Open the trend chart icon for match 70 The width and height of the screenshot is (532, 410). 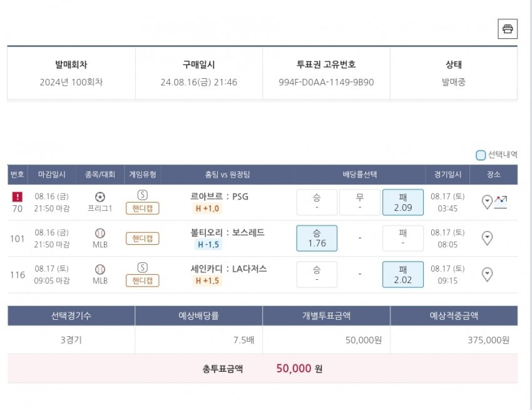500,202
